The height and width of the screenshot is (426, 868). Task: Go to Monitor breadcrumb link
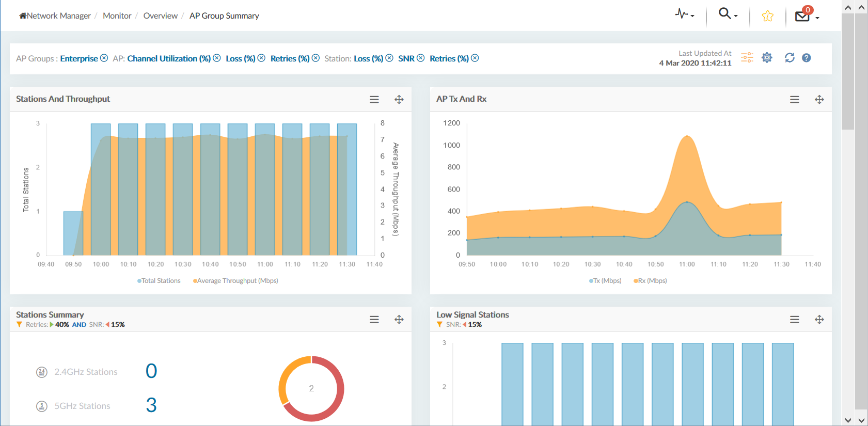117,16
